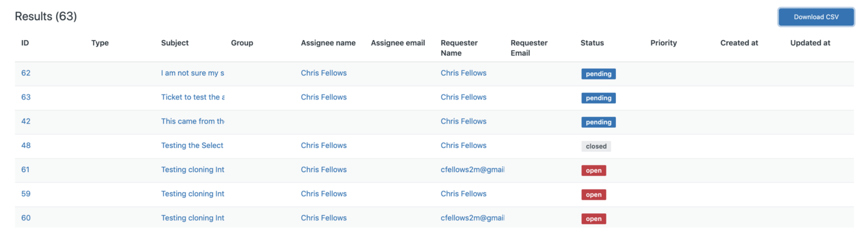The width and height of the screenshot is (868, 238).
Task: Click the Status column header
Action: click(x=592, y=43)
